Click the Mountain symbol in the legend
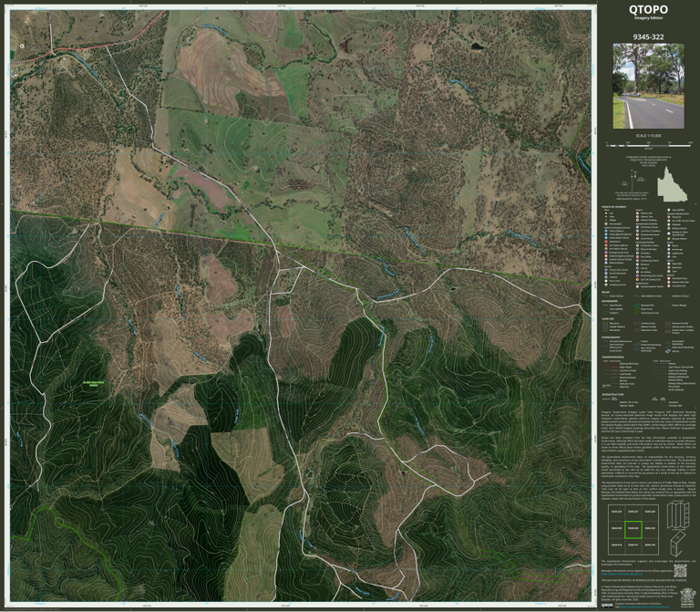Screen dimensions: 700x612 669,267
